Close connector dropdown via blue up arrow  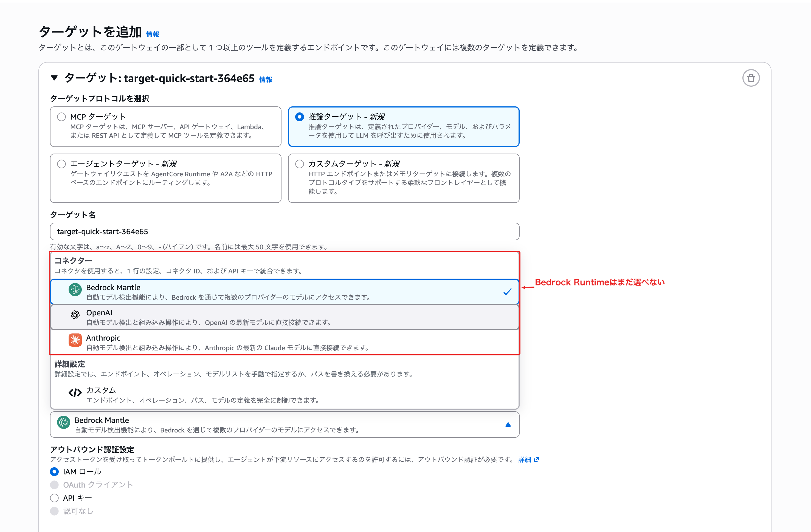tap(508, 425)
